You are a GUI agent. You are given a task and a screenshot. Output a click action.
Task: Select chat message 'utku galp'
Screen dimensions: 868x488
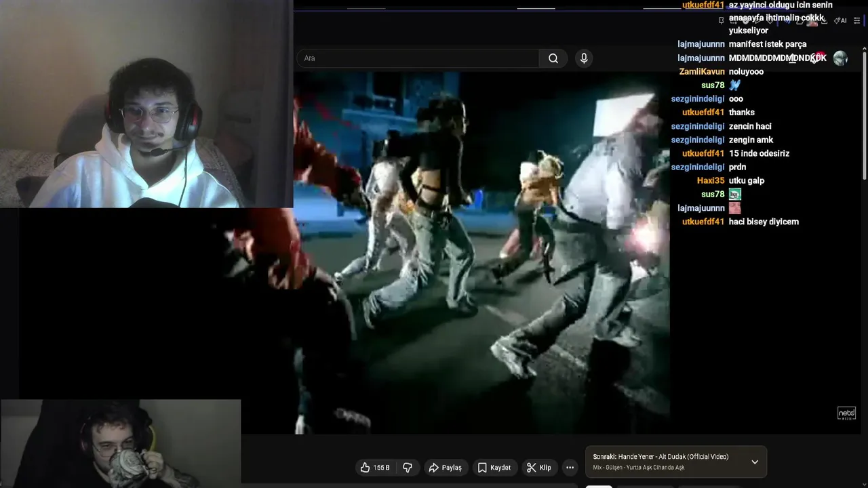point(747,181)
